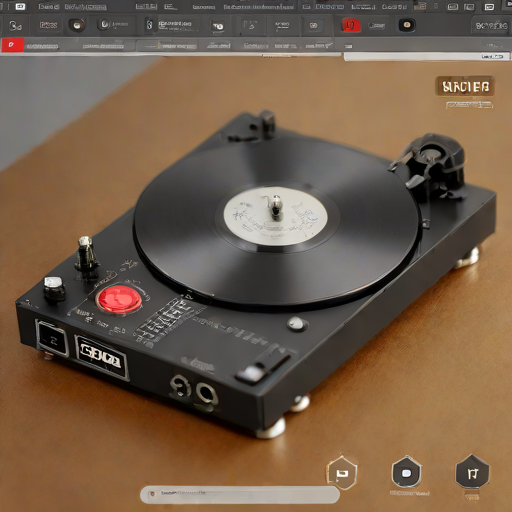
Task: Click the black rounded-square icon with orange dot
Action: pyautogui.click(x=407, y=25)
